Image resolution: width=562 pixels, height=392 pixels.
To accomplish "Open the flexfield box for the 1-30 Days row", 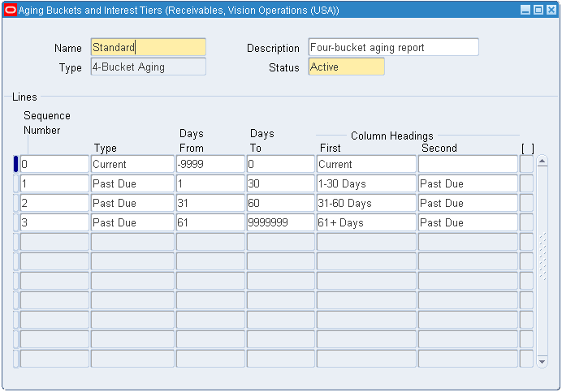I will tap(526, 183).
